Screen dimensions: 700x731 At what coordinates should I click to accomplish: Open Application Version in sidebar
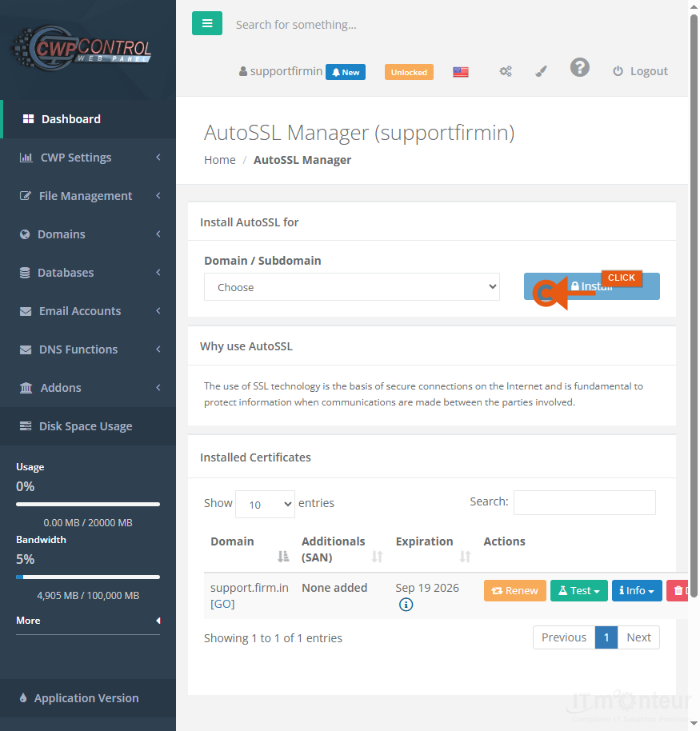pos(88,698)
